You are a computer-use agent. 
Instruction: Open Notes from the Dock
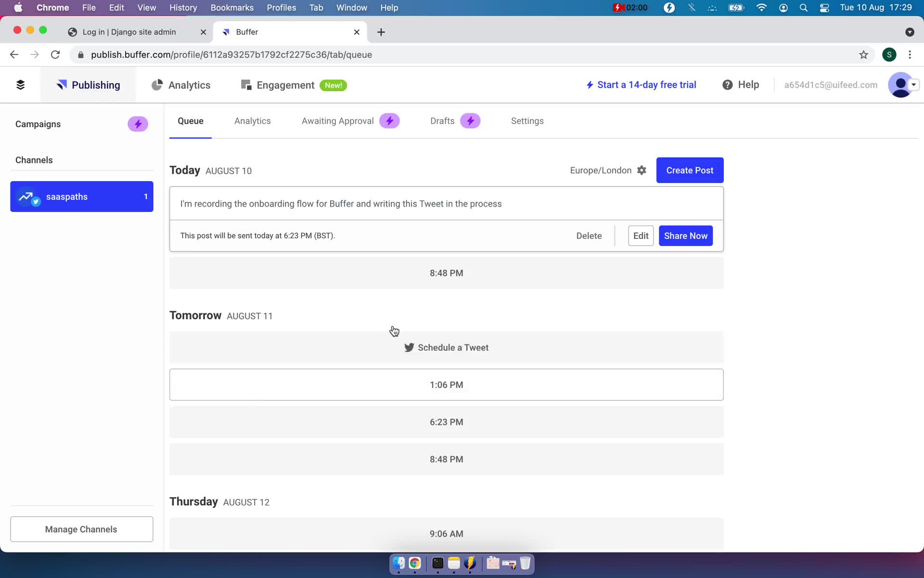pos(454,563)
